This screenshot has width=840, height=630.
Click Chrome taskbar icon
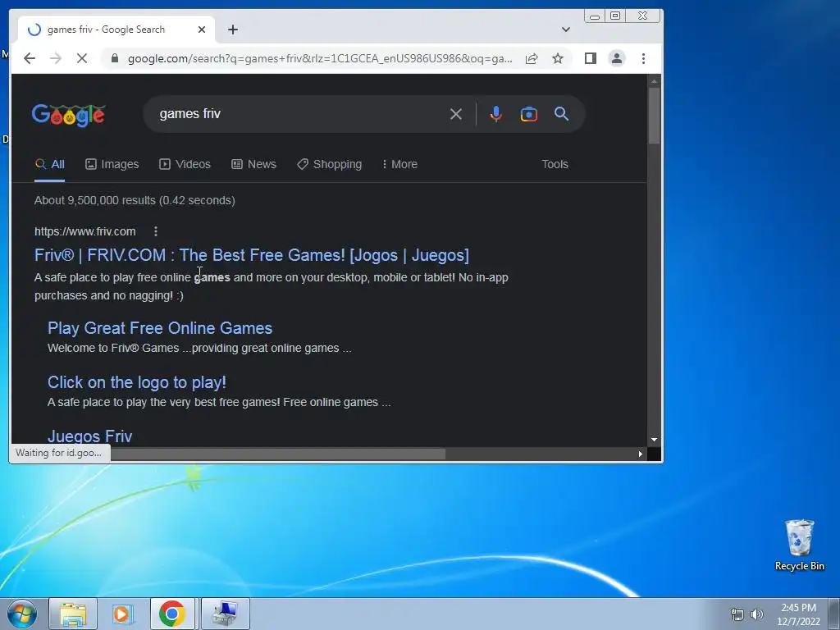pos(172,614)
